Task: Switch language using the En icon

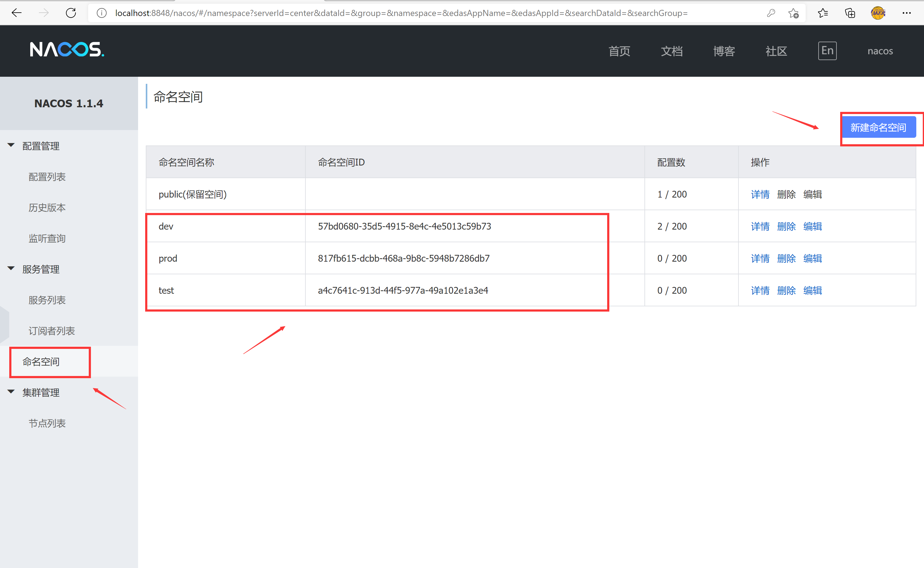Action: [827, 50]
